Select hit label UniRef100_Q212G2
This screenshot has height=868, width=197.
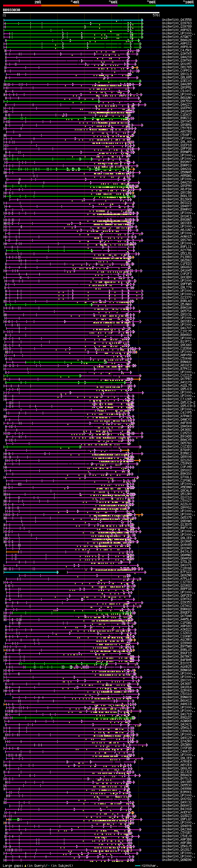point(177,460)
